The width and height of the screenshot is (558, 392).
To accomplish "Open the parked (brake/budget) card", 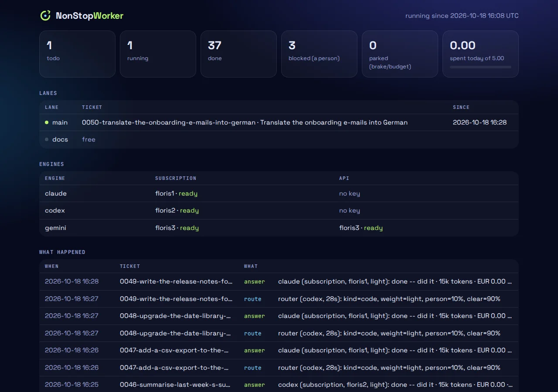I will point(400,54).
